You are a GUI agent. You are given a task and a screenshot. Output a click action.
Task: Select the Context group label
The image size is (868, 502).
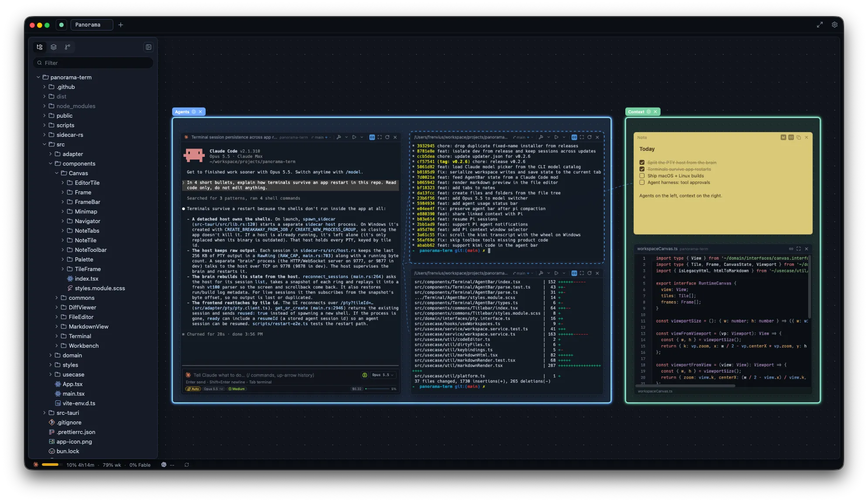636,112
